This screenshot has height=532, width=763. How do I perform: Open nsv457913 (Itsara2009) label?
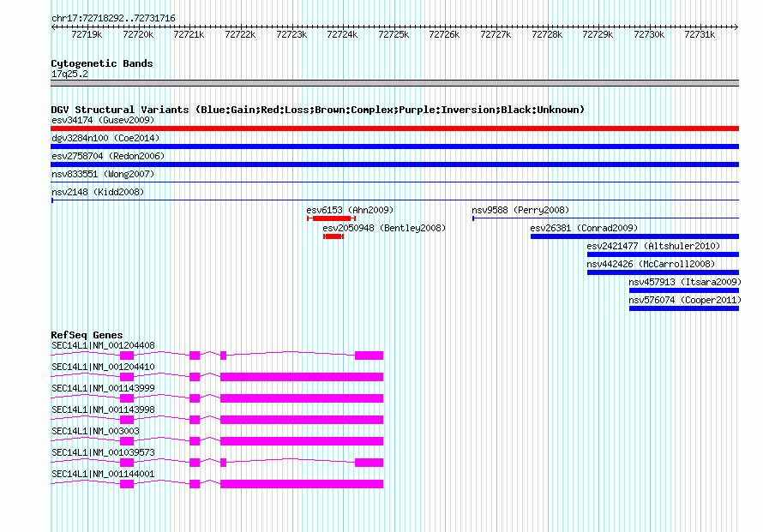pyautogui.click(x=685, y=282)
